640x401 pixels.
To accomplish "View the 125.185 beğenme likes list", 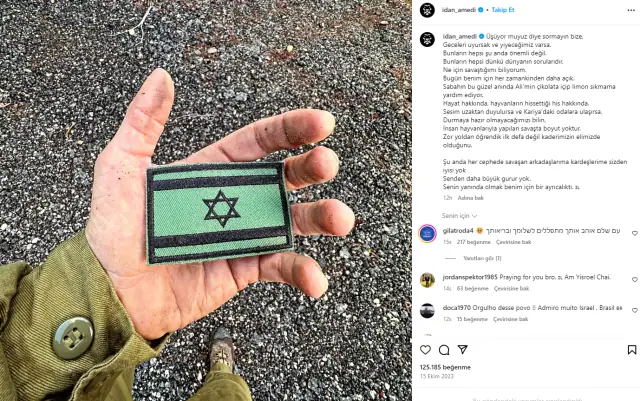I will point(445,367).
